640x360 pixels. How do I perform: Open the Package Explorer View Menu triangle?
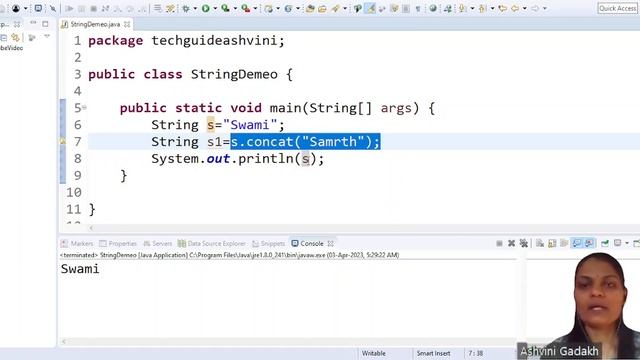[47, 37]
